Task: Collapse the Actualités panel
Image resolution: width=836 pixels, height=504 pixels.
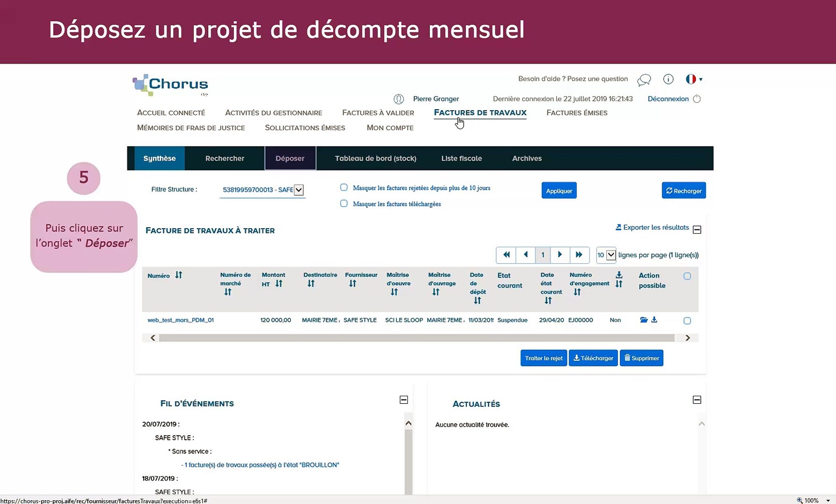Action: (x=697, y=400)
